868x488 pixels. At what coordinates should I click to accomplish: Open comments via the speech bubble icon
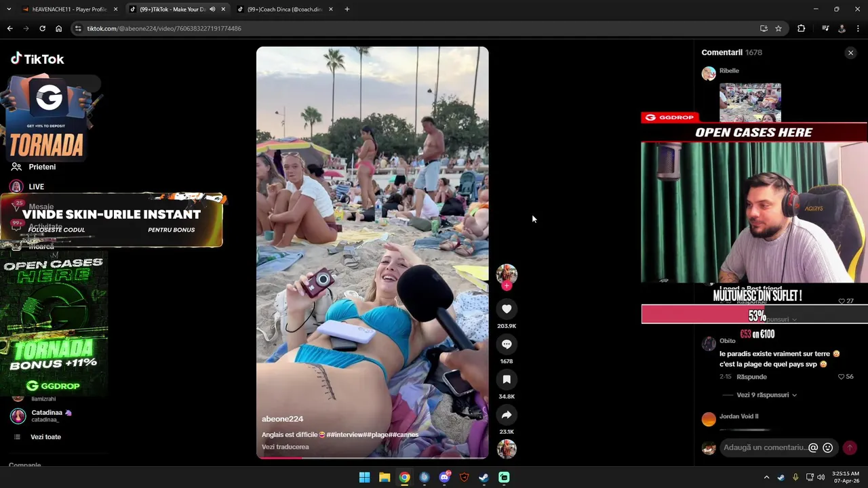pos(507,344)
